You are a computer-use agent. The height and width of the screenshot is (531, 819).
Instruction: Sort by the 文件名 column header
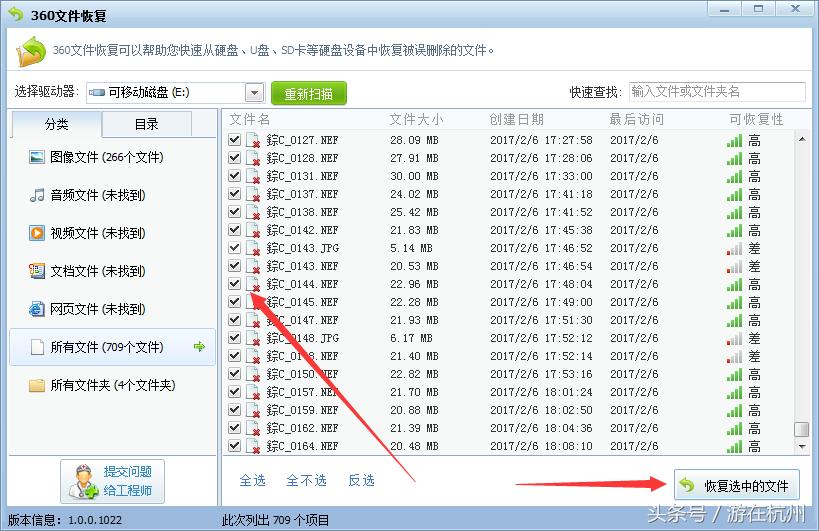[250, 120]
